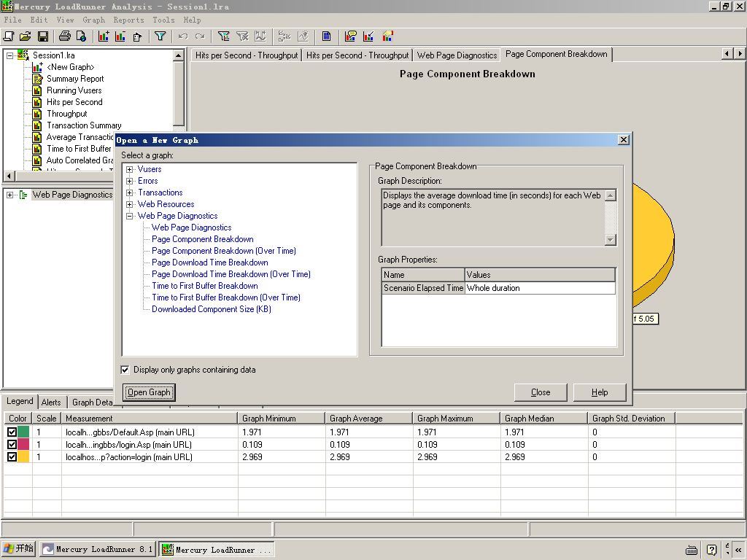Click the green color swatch for Default.Asp
747x560 pixels.
pos(23,432)
